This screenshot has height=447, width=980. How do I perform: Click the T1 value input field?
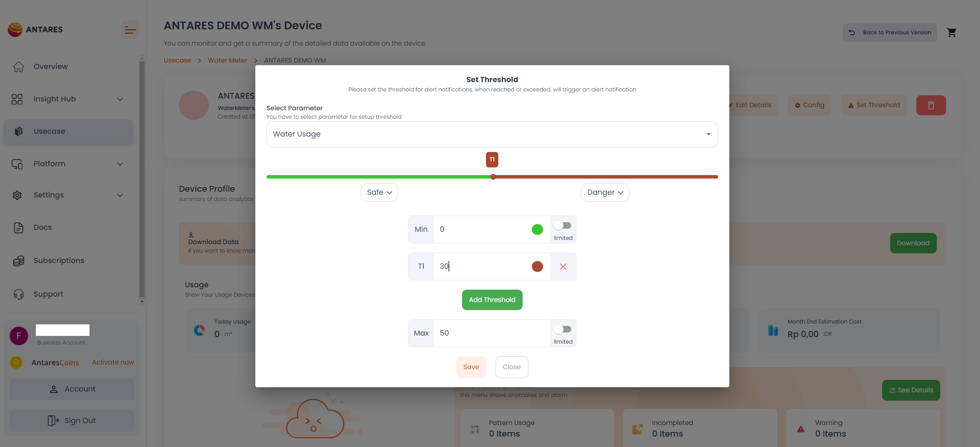(x=482, y=267)
